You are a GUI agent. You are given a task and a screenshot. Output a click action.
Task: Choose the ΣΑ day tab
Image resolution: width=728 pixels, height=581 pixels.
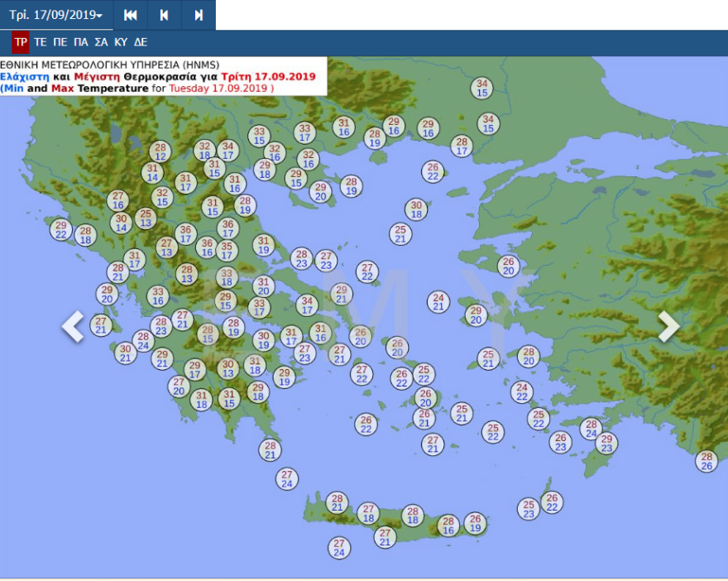point(101,42)
